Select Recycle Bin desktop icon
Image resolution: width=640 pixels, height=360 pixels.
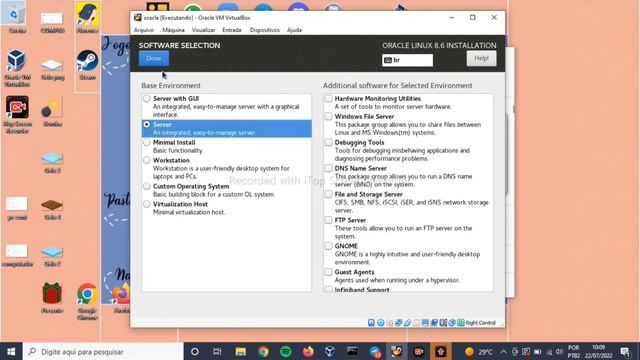tap(17, 18)
